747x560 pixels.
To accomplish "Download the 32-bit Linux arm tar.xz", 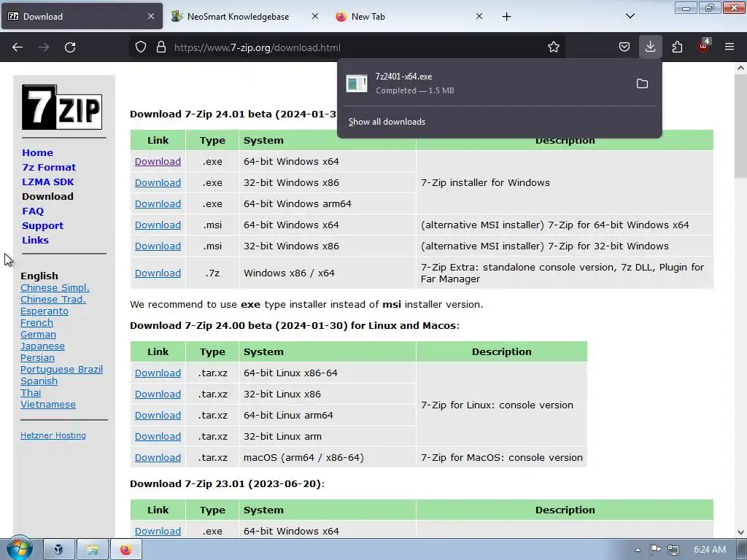I will [x=158, y=437].
